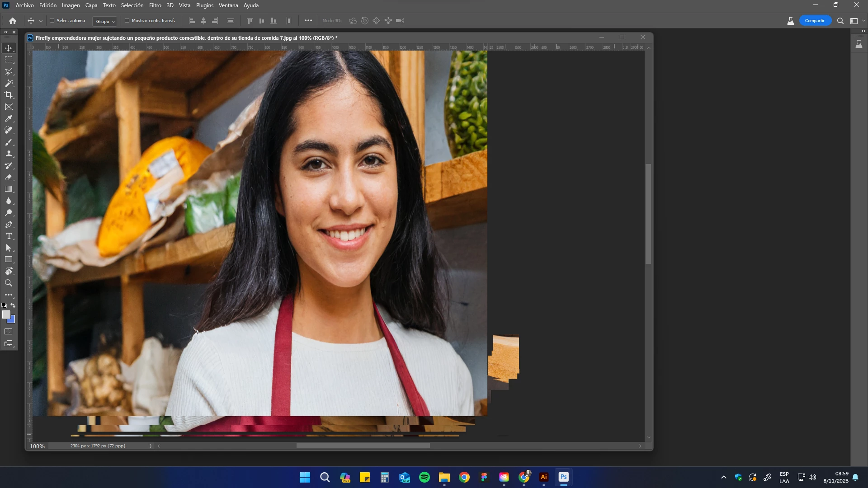Select the Magic Wand tool
The height and width of the screenshot is (488, 868).
pos(9,84)
